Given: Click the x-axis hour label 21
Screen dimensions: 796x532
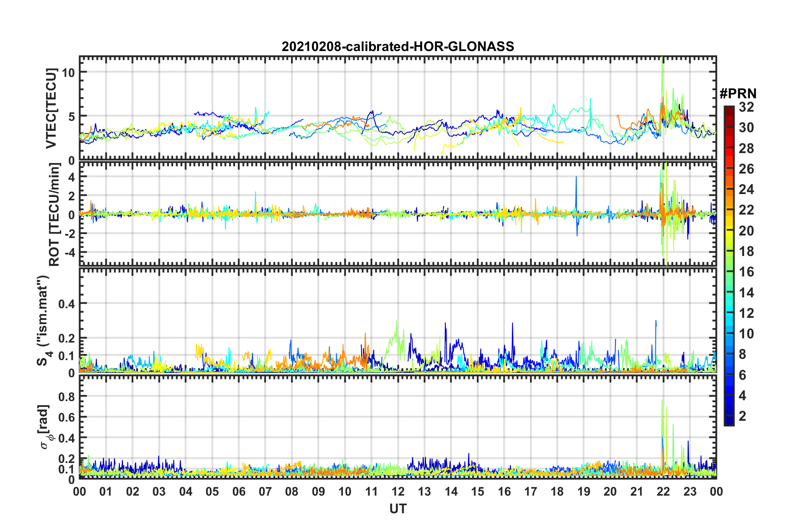Looking at the screenshot, I should coord(637,491).
